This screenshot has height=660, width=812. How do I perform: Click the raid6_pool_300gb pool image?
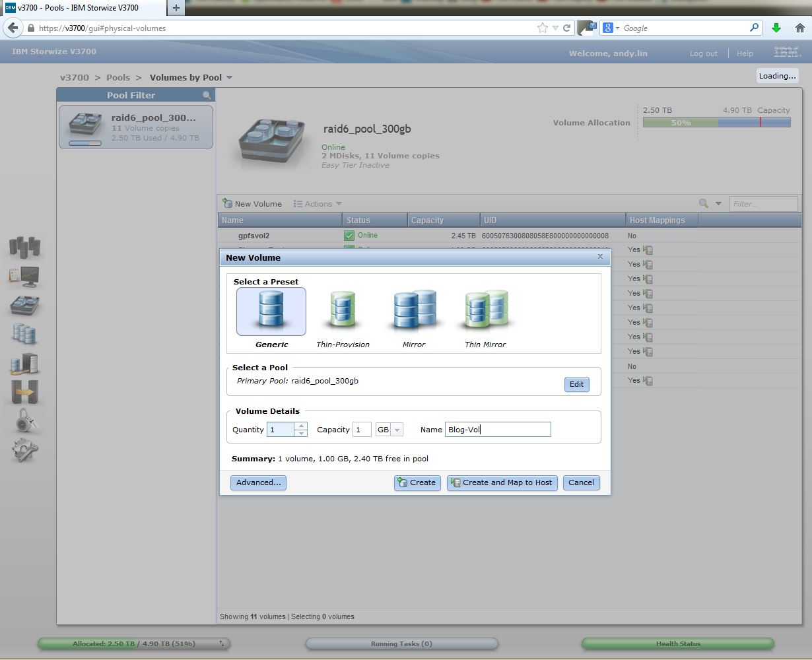[273, 141]
